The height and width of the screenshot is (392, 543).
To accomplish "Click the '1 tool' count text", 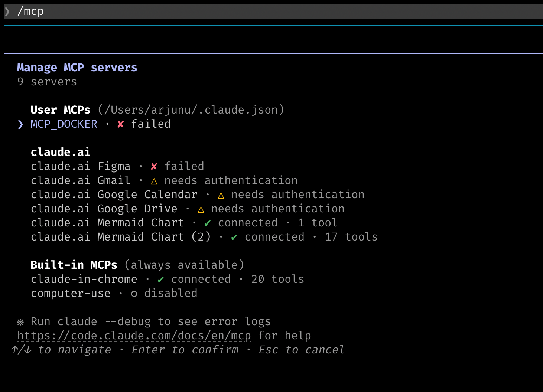I will (x=318, y=223).
